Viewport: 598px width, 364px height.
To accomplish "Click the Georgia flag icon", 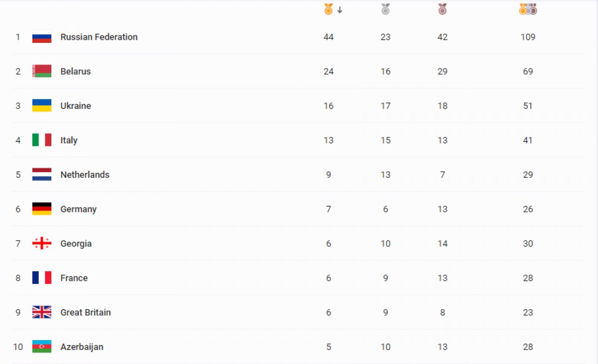I will [x=42, y=243].
